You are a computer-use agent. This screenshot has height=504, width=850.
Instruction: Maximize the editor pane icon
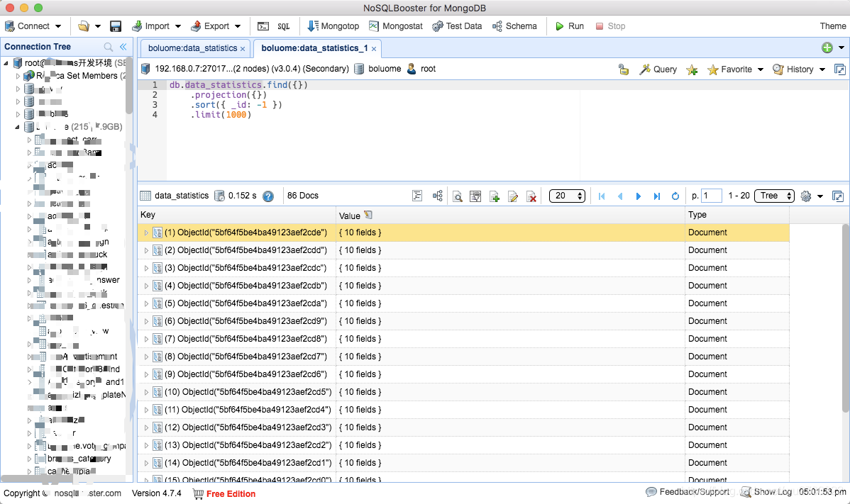[839, 69]
